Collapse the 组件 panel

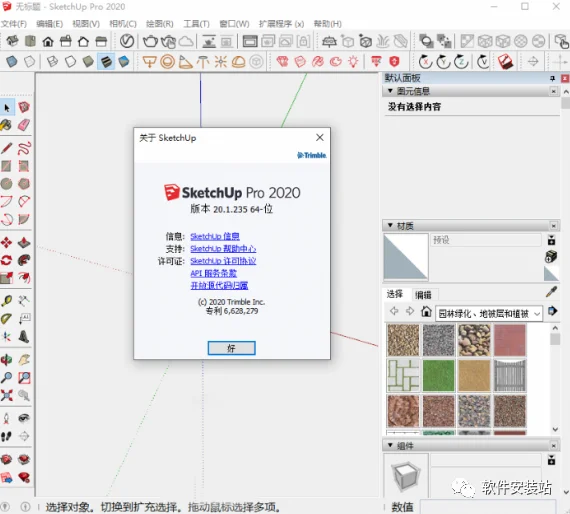coord(390,445)
